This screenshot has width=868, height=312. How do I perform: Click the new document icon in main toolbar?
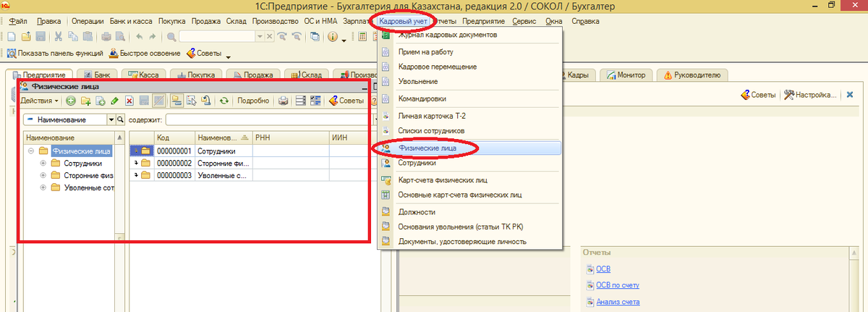tap(11, 36)
